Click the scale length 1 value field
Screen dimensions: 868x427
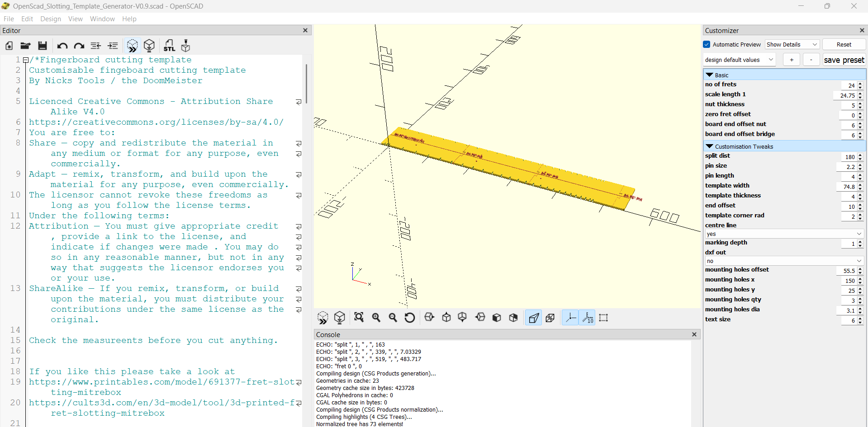[x=845, y=95]
